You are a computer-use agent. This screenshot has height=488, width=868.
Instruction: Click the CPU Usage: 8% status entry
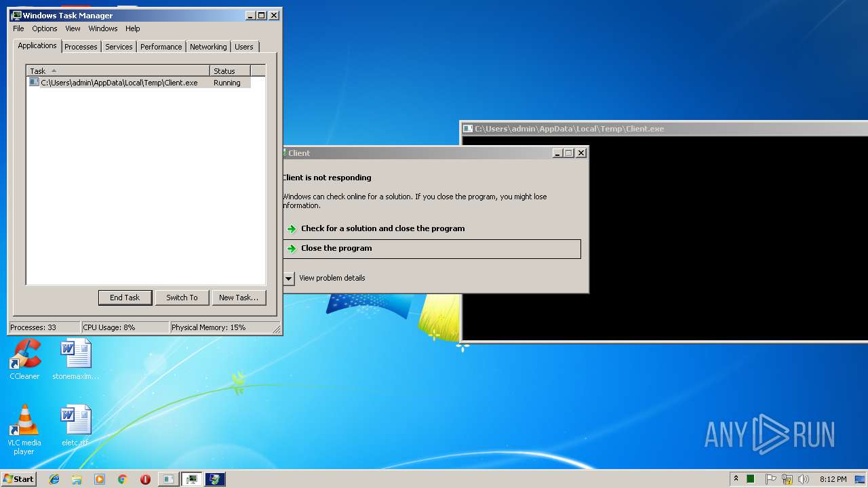click(125, 327)
